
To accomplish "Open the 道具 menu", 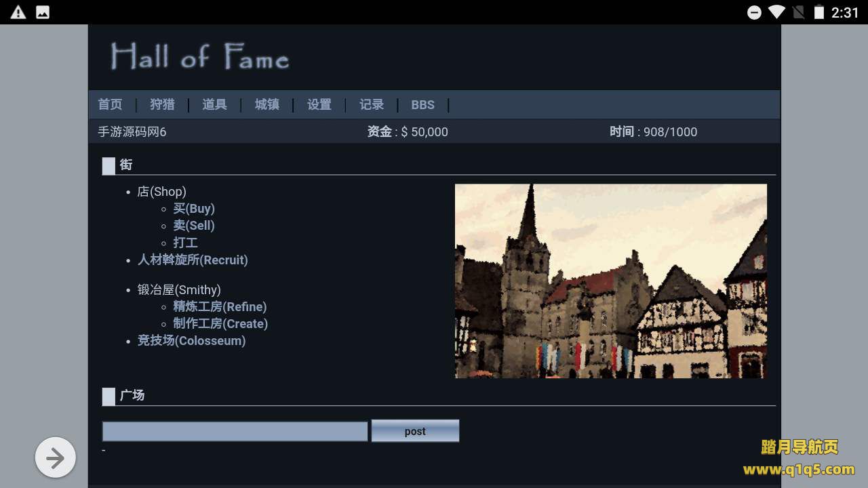I will click(214, 104).
